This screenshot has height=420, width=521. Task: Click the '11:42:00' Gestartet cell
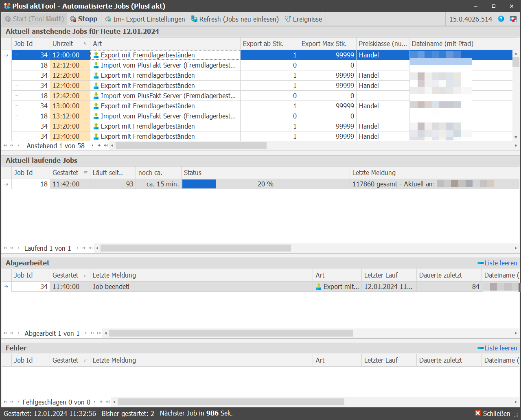tap(70, 184)
